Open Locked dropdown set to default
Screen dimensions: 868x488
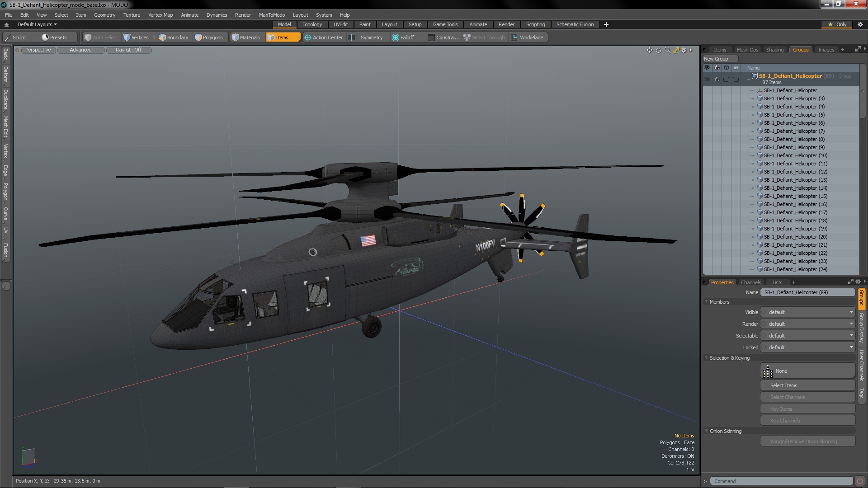(808, 347)
